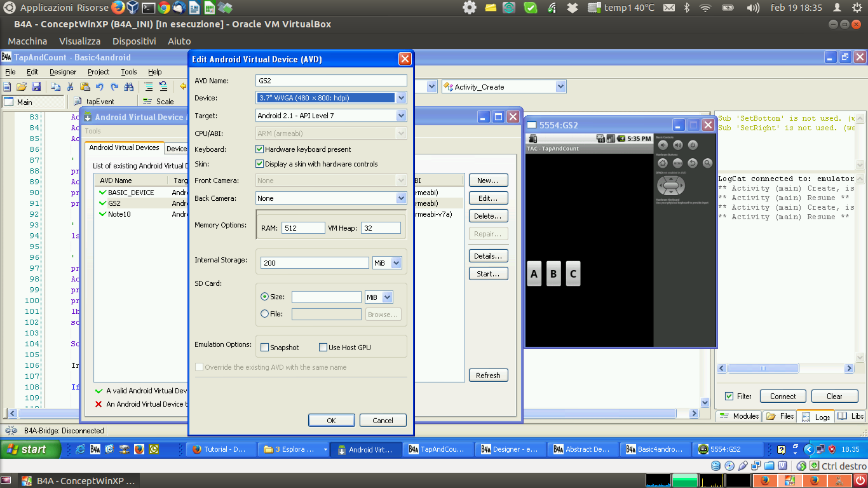Launch Firefox from Ubuntu top panel

tap(118, 8)
